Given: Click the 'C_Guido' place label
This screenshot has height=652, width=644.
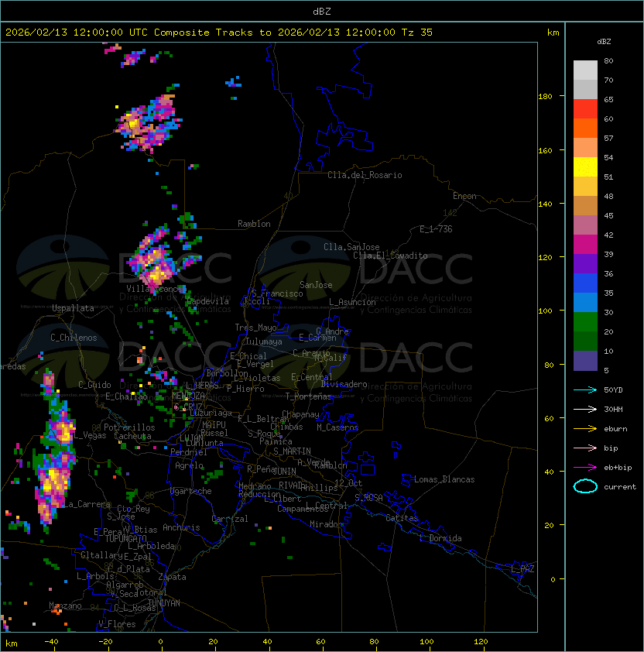Looking at the screenshot, I should pos(94,385).
